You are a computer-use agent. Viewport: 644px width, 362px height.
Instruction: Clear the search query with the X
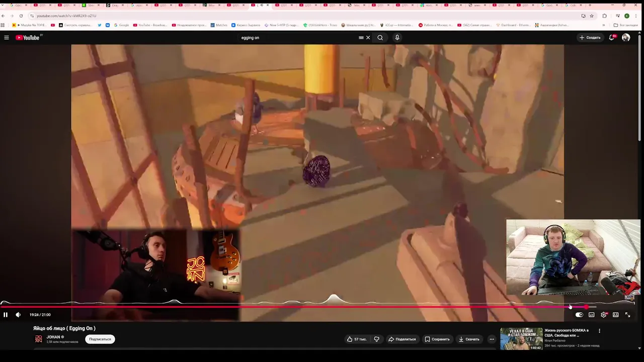pyautogui.click(x=368, y=38)
